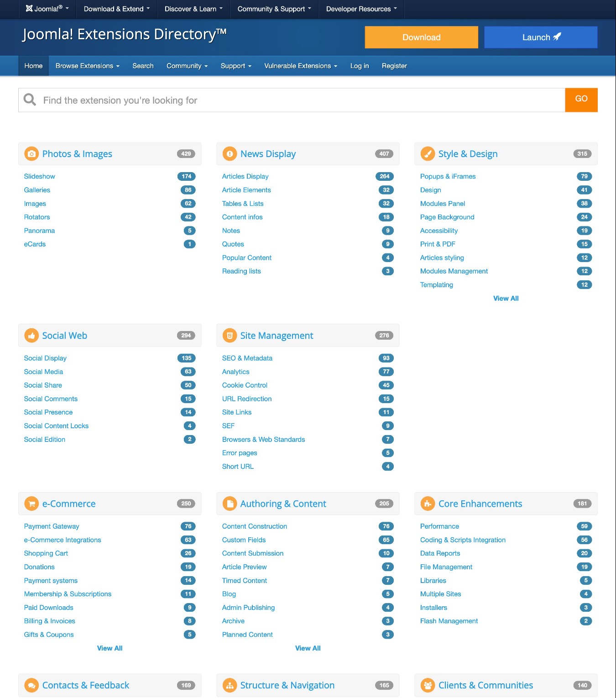
Task: Click the info icon next to News Display
Action: click(x=229, y=154)
